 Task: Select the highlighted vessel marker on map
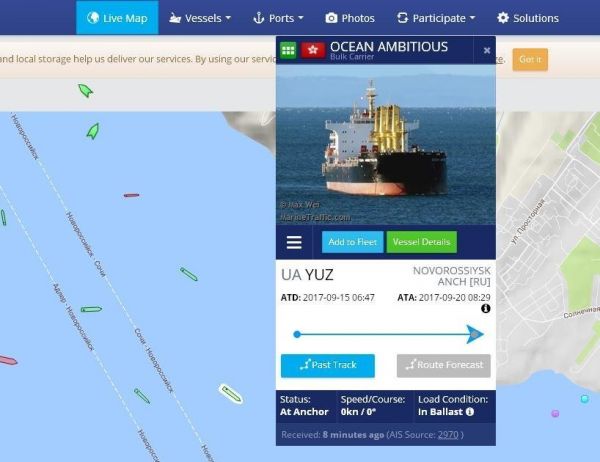click(231, 394)
